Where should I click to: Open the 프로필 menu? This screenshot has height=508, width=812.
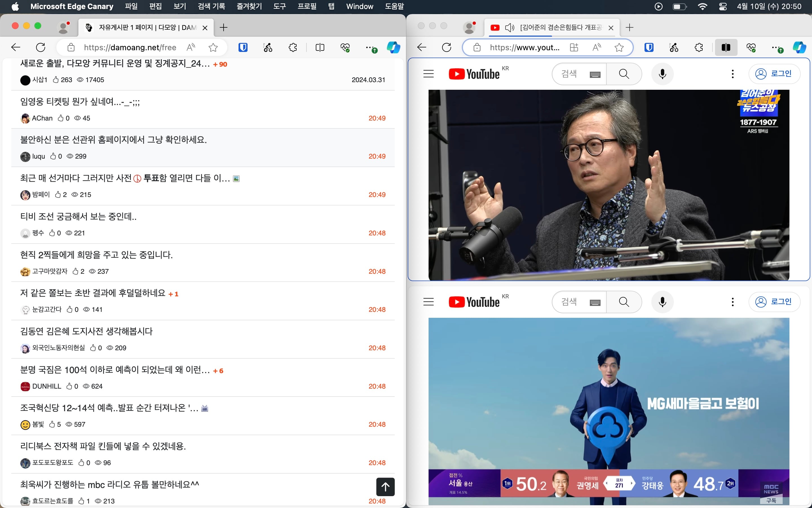tap(307, 6)
